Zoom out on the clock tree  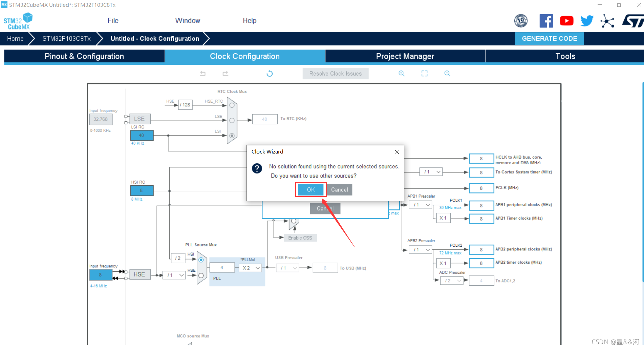click(447, 74)
